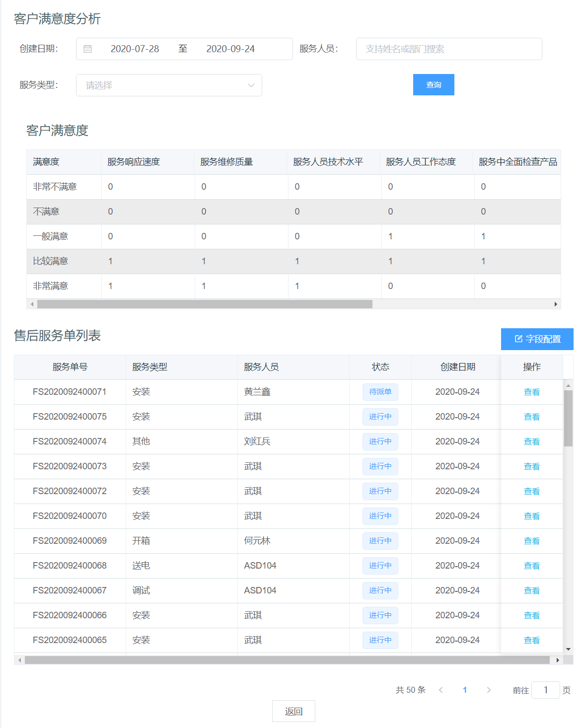584x728 pixels.
Task: Click the 服务人员 search input field
Action: tap(448, 49)
